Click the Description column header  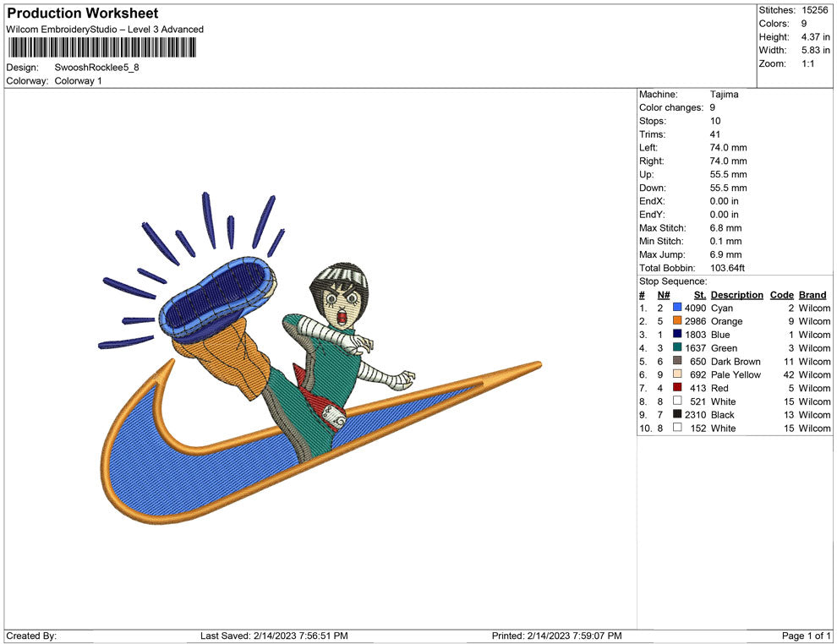click(x=736, y=295)
